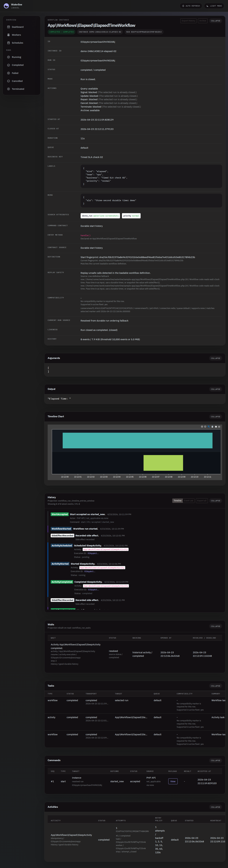Collapse the Output panel
The image size is (228, 868).
point(215,389)
